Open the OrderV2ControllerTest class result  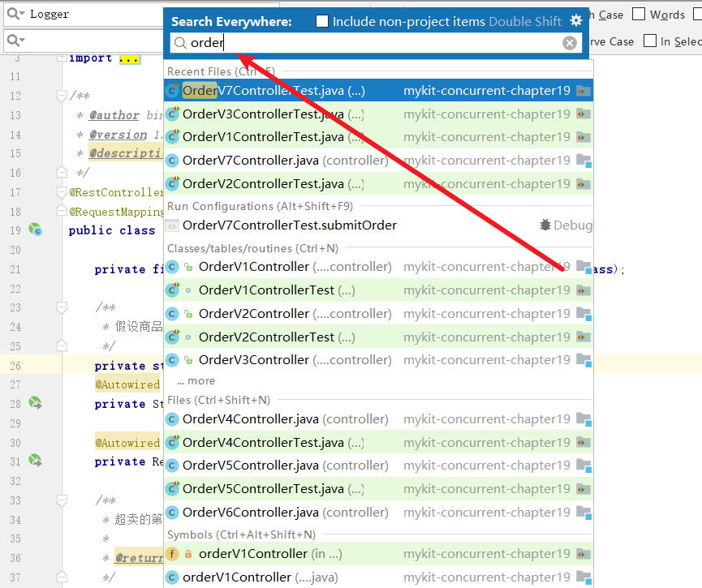coord(378,337)
